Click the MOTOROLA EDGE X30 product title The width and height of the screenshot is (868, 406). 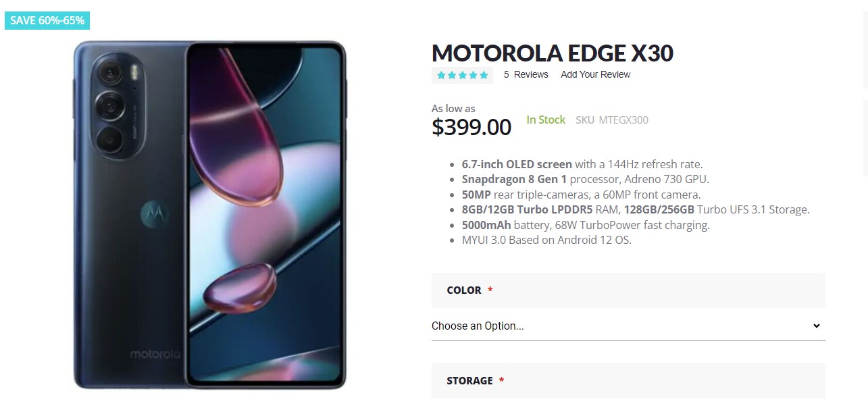[x=552, y=53]
